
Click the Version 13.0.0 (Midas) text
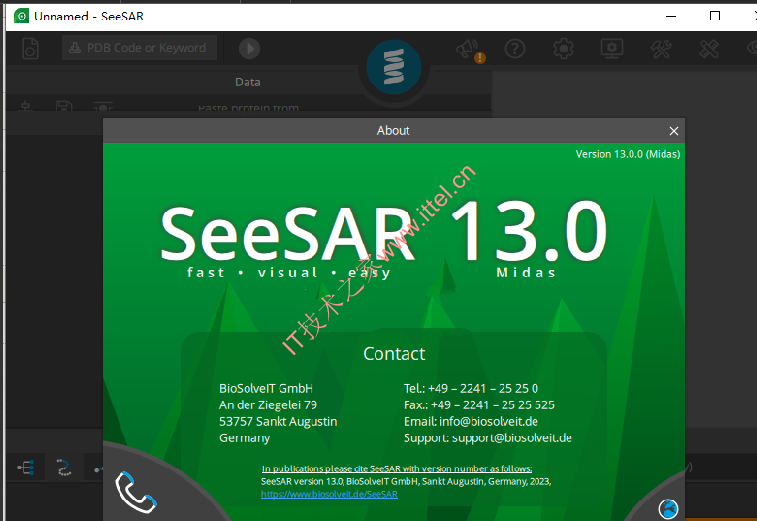coord(628,154)
